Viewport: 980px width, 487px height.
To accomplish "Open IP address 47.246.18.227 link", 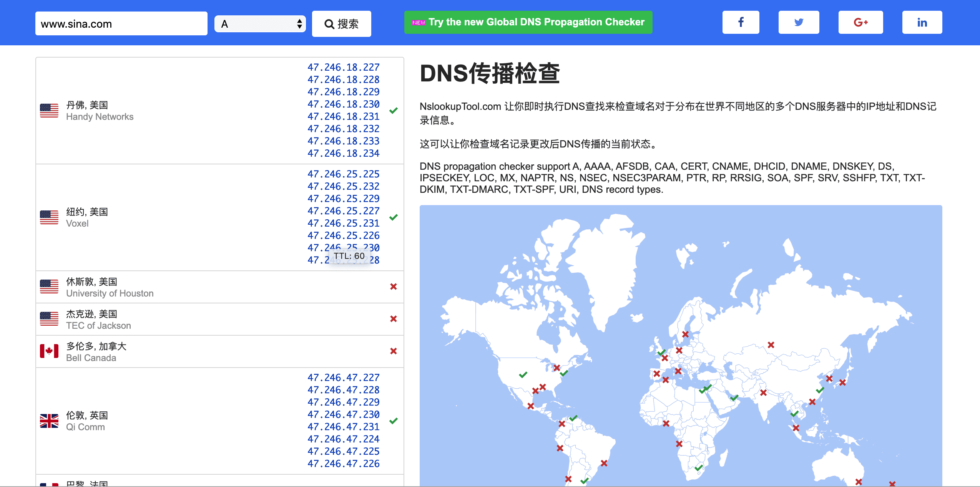I will pos(343,67).
